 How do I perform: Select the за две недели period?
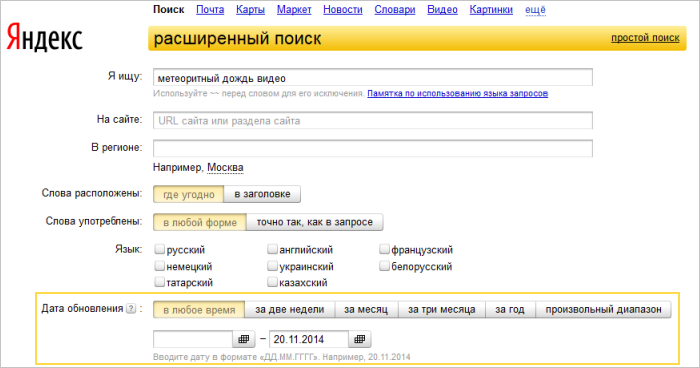click(289, 309)
